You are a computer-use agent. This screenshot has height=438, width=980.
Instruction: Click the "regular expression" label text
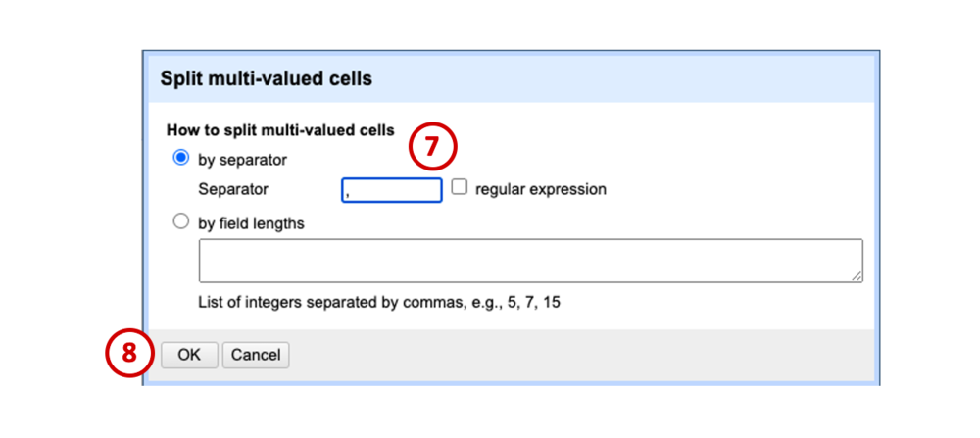(541, 189)
